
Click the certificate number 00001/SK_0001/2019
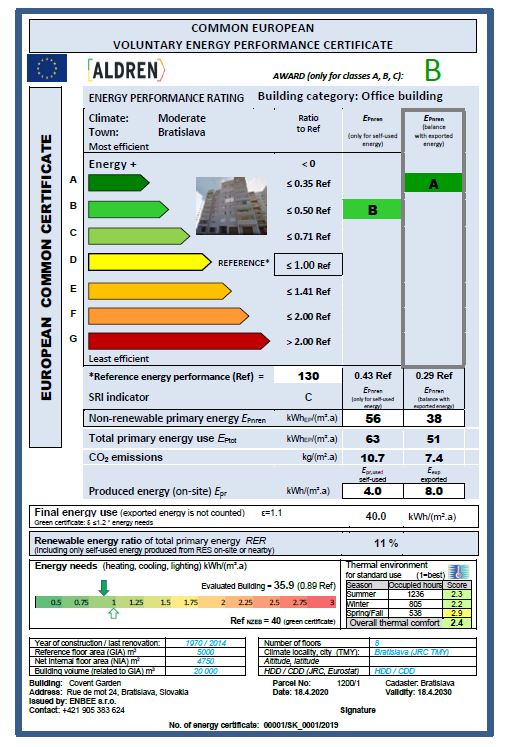point(301,725)
